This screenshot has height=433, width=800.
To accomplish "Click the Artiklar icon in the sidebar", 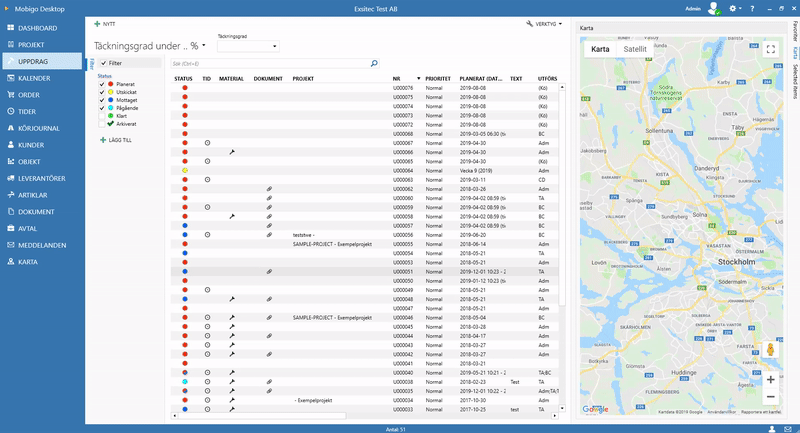I will (11, 195).
